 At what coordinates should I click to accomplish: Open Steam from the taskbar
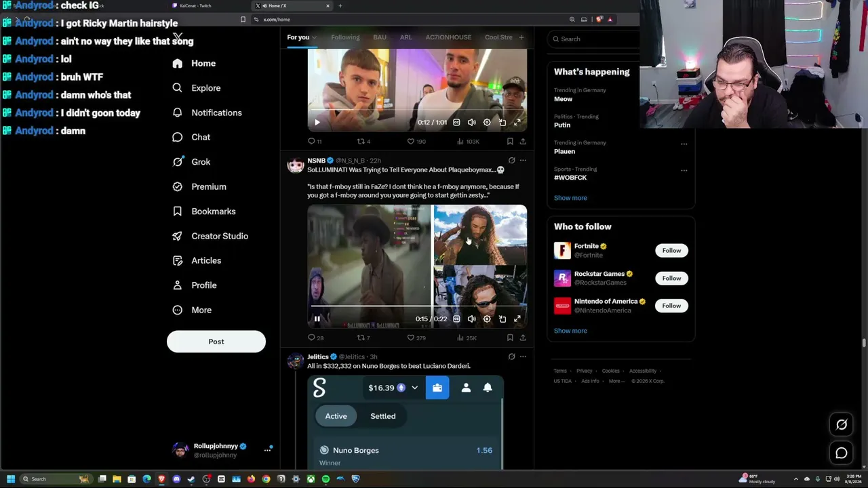pos(191,479)
